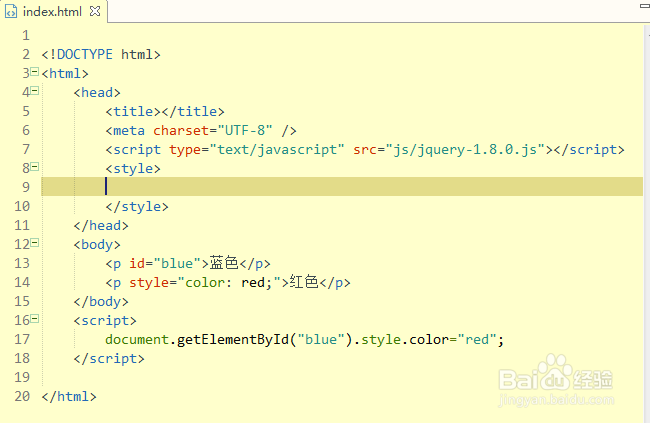
Task: Collapse the head section fold marker
Action: point(34,91)
